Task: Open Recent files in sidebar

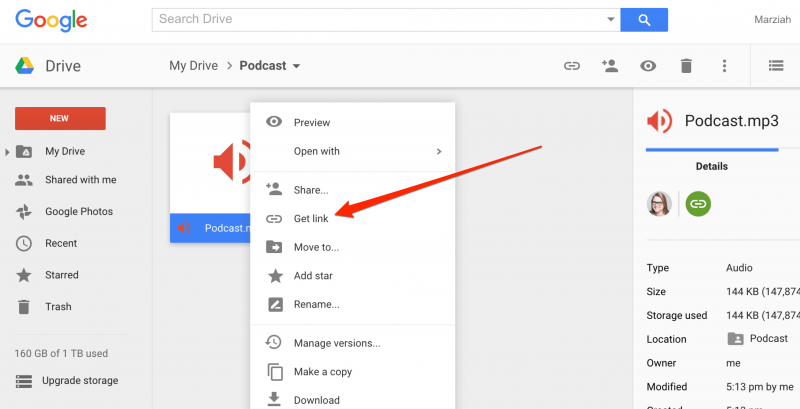Action: (x=61, y=243)
